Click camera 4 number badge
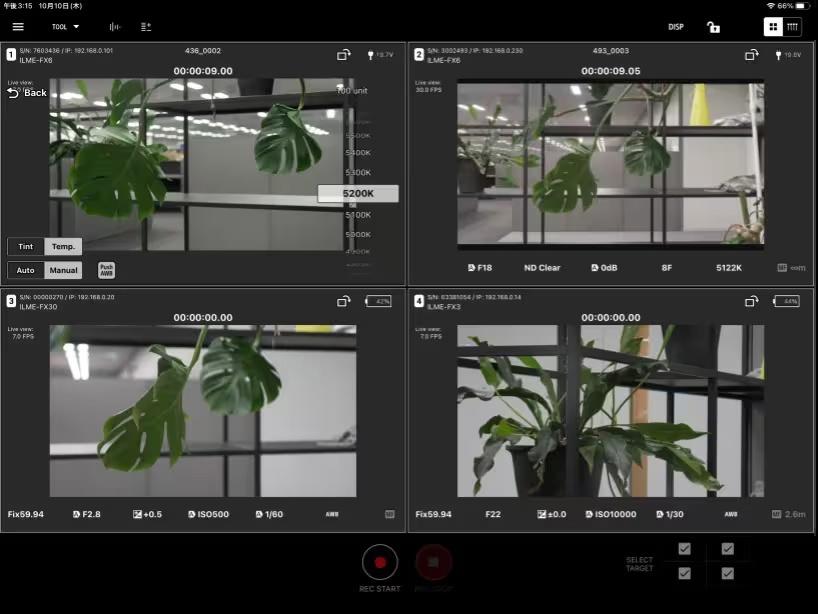The height and width of the screenshot is (614, 818). tap(419, 302)
